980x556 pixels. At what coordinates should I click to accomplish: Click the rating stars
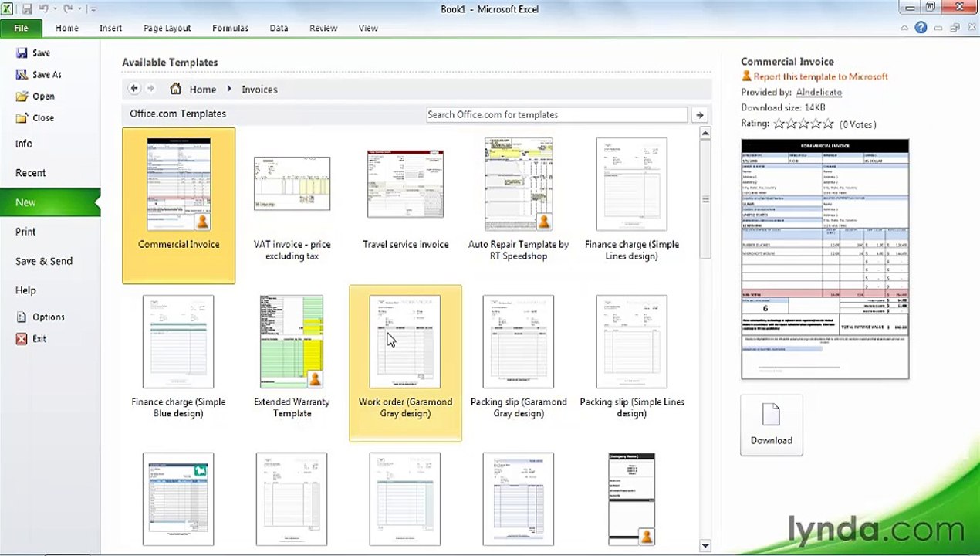click(x=803, y=124)
